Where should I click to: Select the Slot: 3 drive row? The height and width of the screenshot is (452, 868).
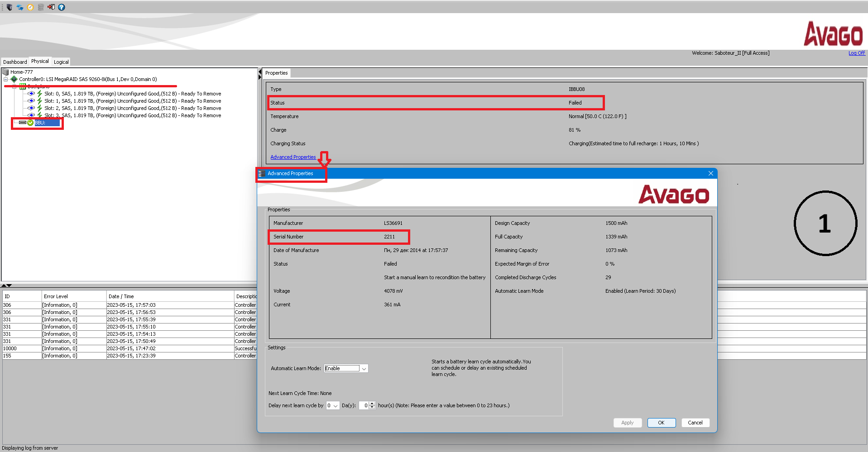(x=133, y=115)
